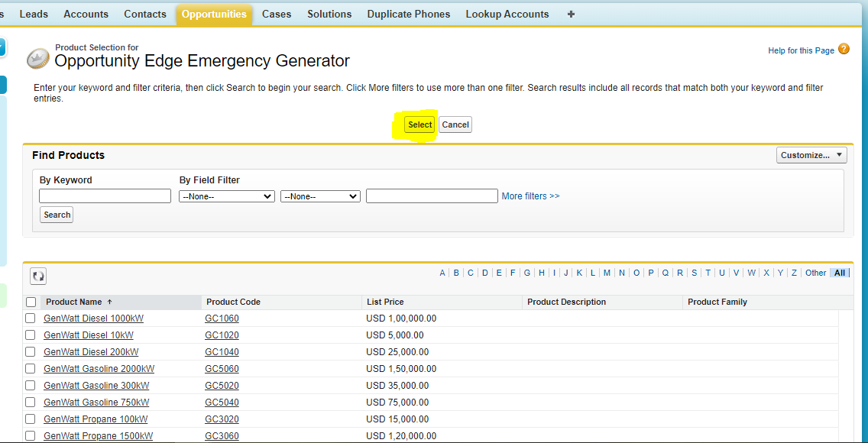Open the More filters link
This screenshot has height=443, width=868.
coord(530,196)
